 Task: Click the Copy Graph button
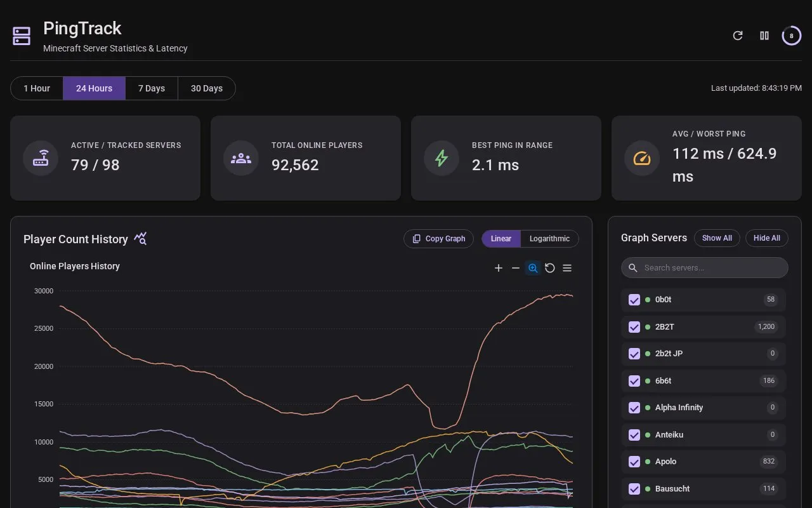[x=438, y=239]
